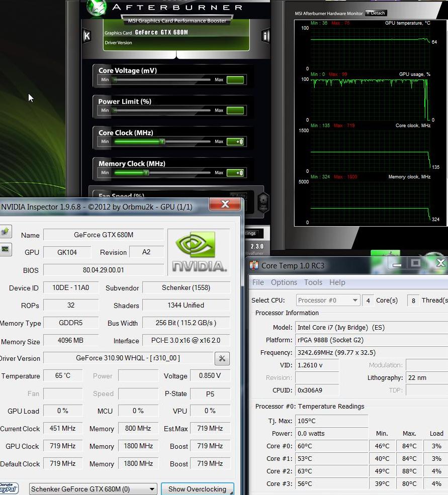This screenshot has height=495, width=448.
Task: Select Voltage value '0.850 V'
Action: pyautogui.click(x=210, y=376)
